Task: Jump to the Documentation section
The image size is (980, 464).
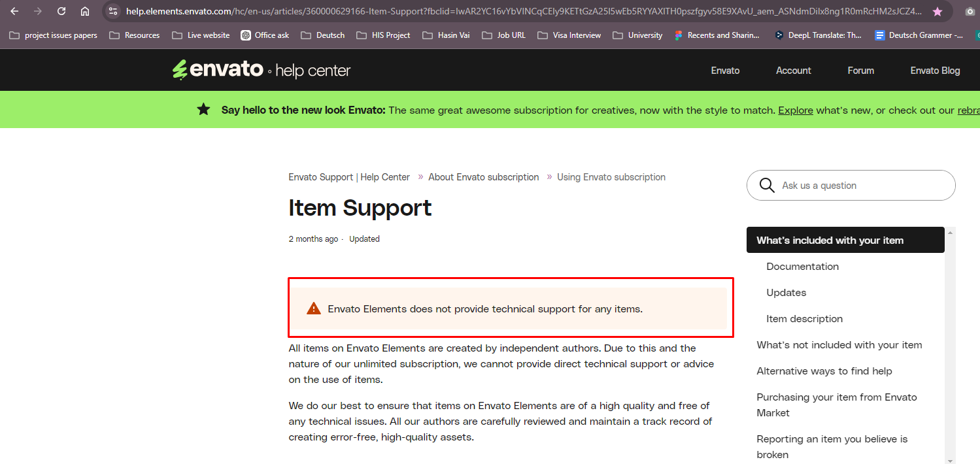Action: pyautogui.click(x=803, y=267)
